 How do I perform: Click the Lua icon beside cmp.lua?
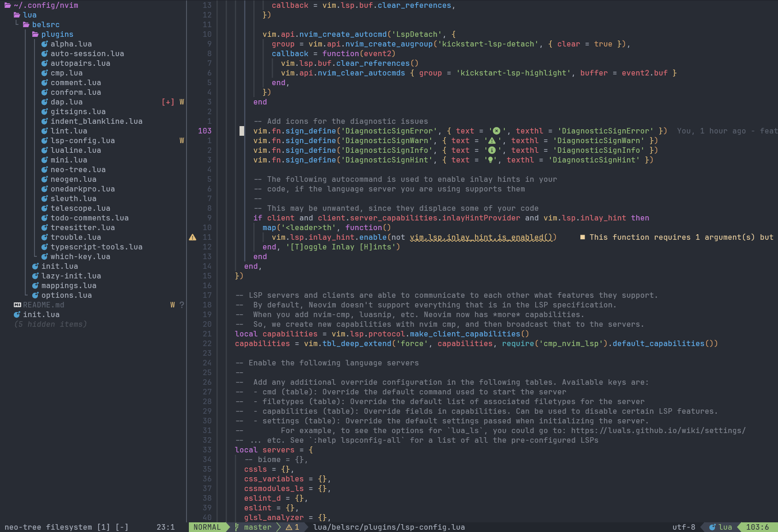[45, 73]
